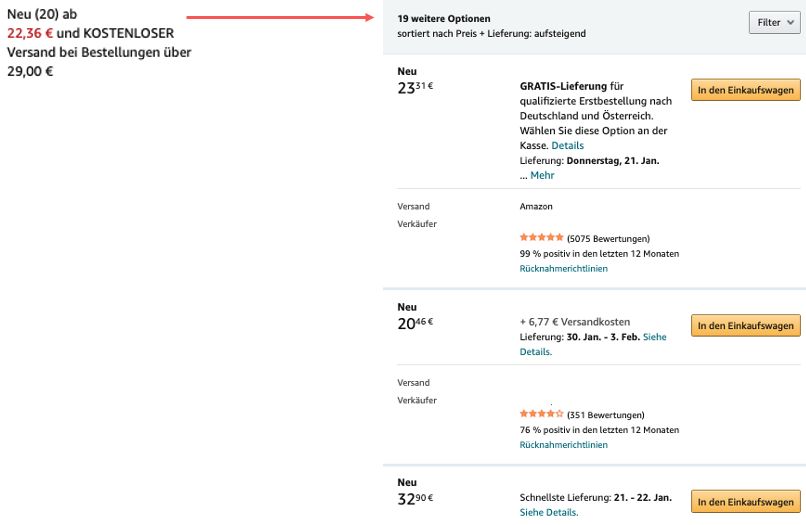Click the five-star rating of Amazon seller
This screenshot has width=806, height=525.
tap(541, 238)
